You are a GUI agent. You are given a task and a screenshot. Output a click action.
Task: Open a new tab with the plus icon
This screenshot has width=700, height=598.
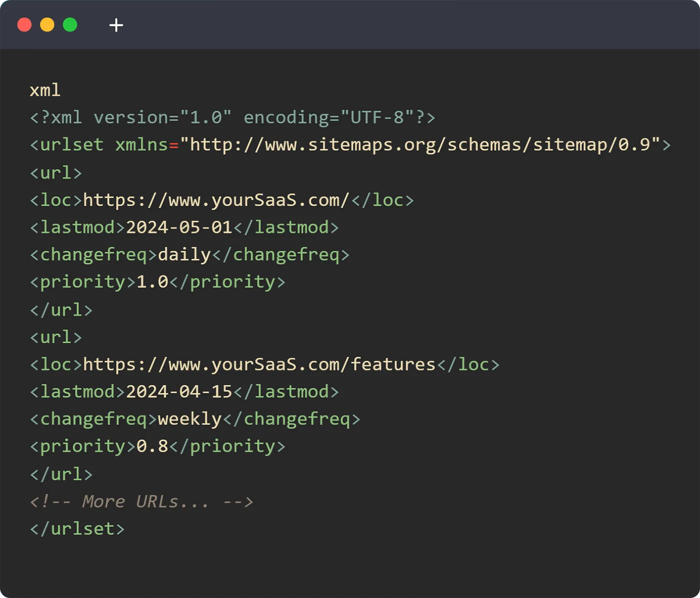[x=116, y=25]
